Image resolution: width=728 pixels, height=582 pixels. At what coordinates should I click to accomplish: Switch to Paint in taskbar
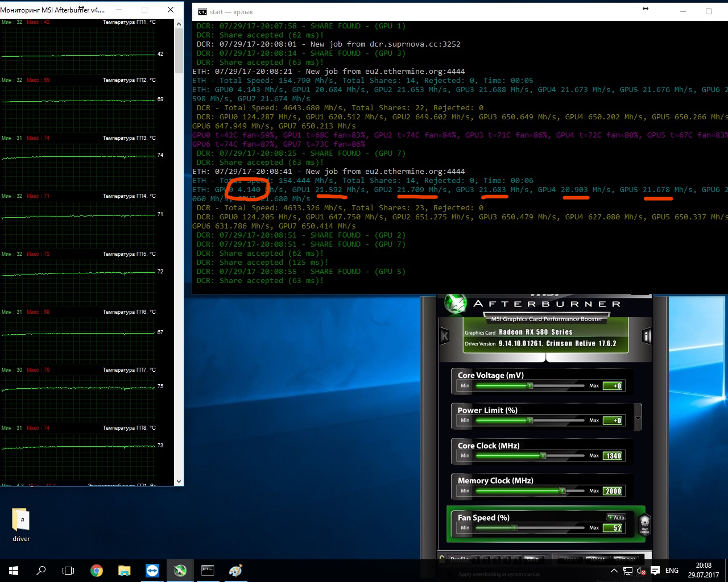235,571
